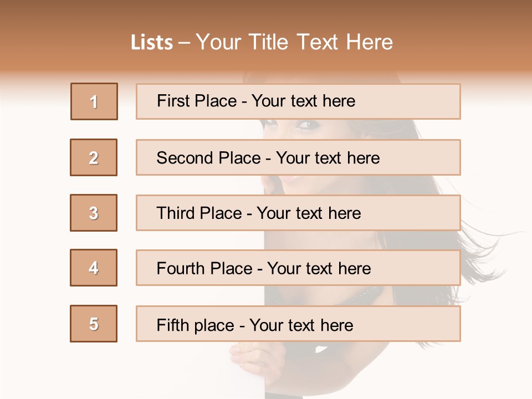The width and height of the screenshot is (532, 399).
Task: Click the bold word 'Lists' in the title
Action: tap(152, 42)
